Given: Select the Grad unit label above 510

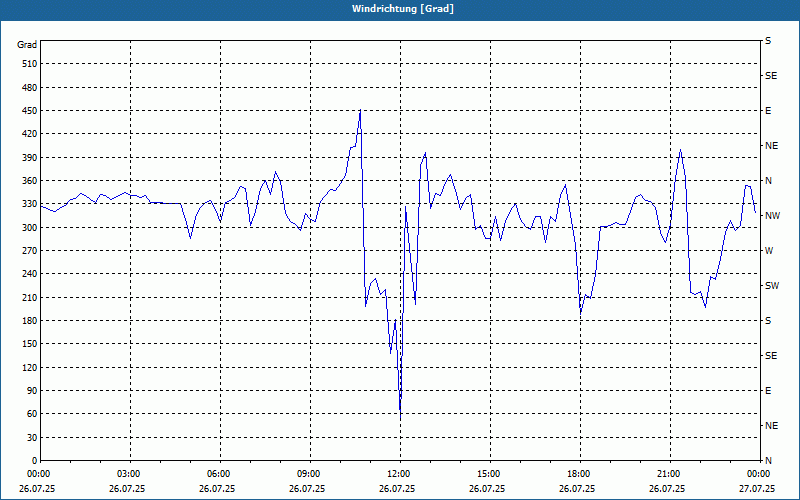Looking at the screenshot, I should pos(27,45).
